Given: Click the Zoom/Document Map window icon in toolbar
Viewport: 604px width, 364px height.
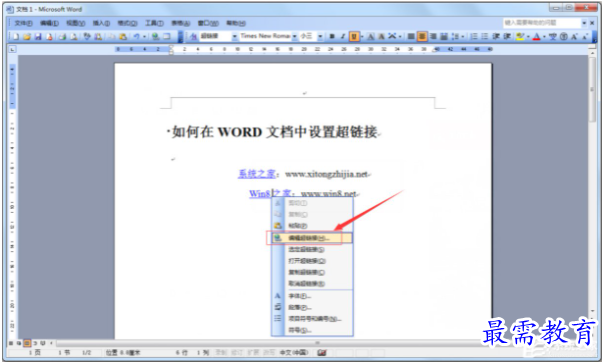Looking at the screenshot, I should [166, 37].
